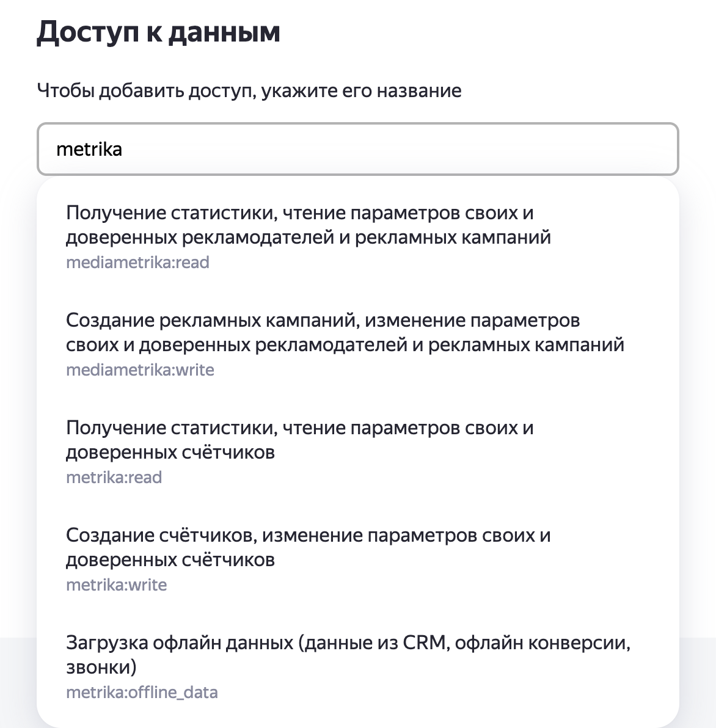Click "доверенных счётчиков" line above metrika:read
This screenshot has width=716, height=728.
click(x=170, y=453)
